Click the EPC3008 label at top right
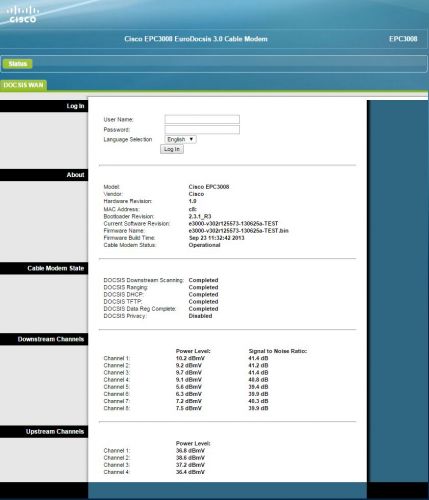The image size is (429, 500). tap(403, 39)
